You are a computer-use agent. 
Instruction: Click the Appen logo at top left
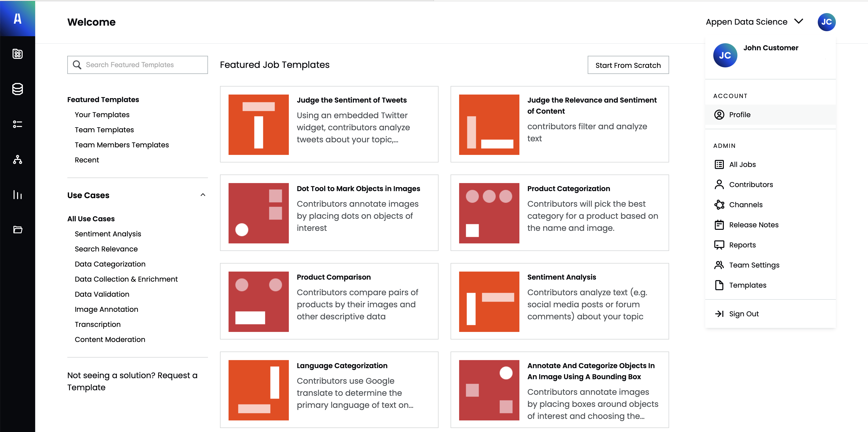18,19
